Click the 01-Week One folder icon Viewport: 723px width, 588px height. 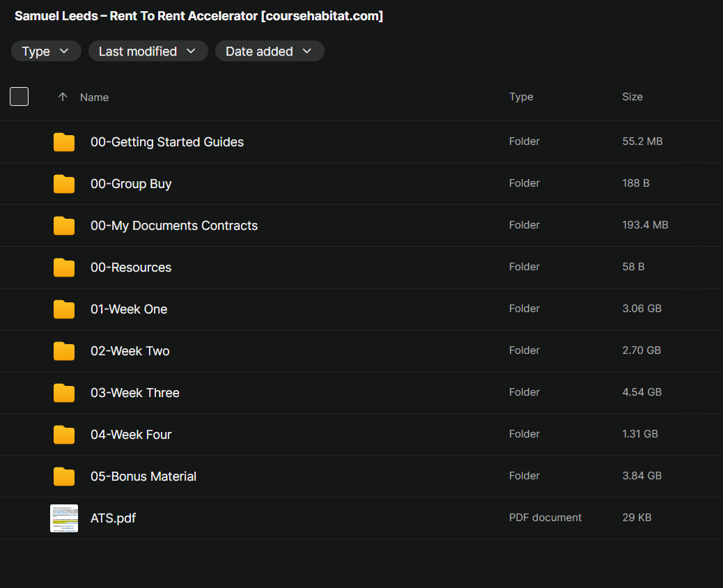point(64,309)
